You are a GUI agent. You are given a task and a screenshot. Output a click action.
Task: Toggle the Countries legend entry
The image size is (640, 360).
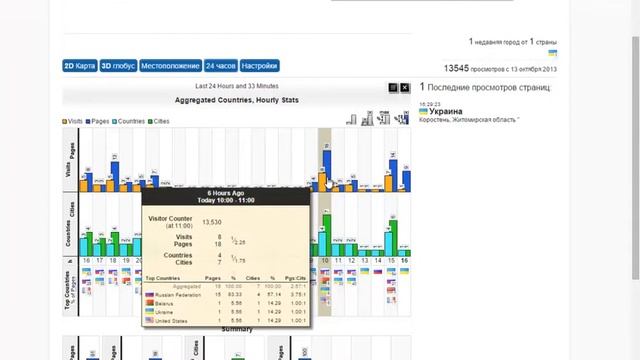pos(128,121)
